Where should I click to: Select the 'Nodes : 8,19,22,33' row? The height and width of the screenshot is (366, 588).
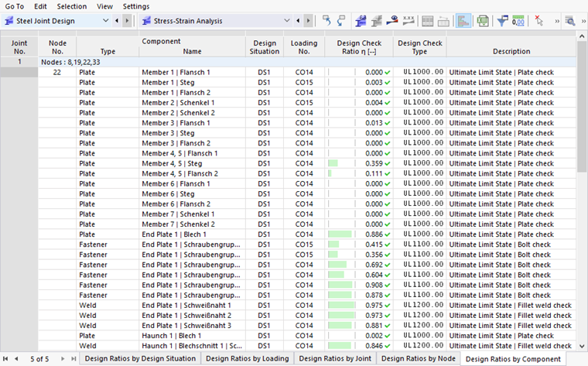[x=306, y=62]
